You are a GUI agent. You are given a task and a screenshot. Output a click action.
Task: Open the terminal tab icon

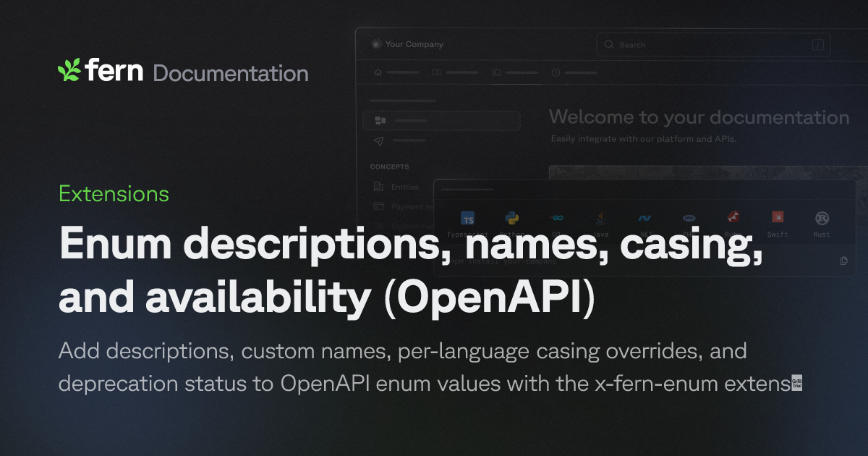pyautogui.click(x=496, y=72)
